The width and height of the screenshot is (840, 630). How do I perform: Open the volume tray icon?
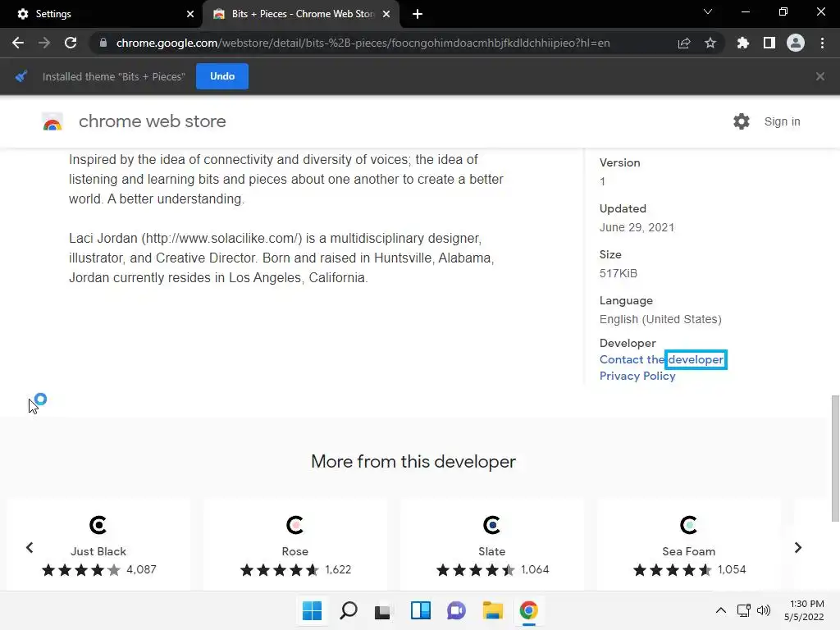[764, 610]
